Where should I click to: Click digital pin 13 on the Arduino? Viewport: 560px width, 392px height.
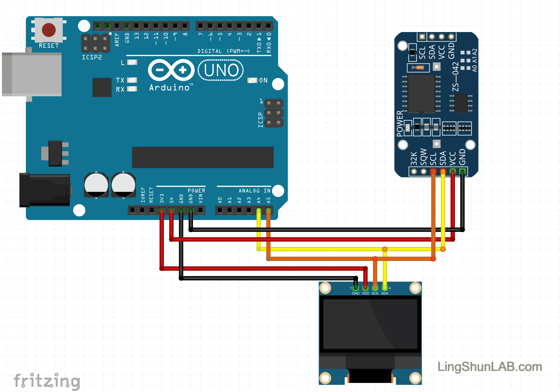point(136,26)
